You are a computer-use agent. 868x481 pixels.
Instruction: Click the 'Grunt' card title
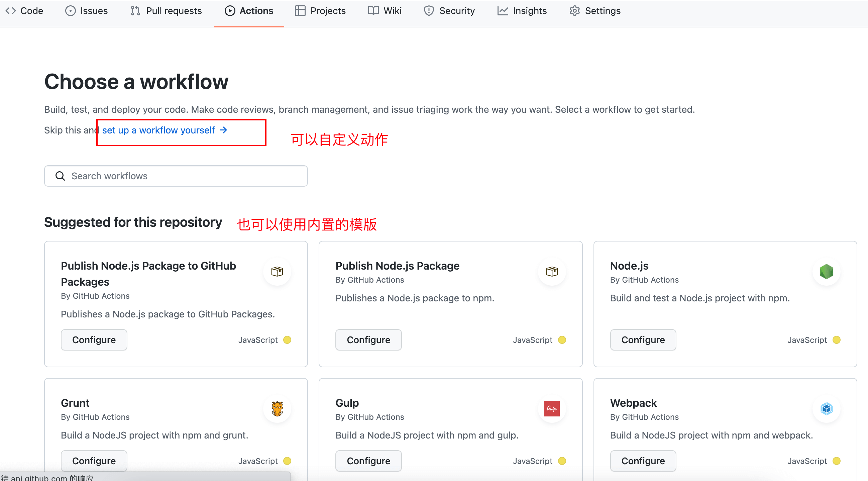[75, 403]
